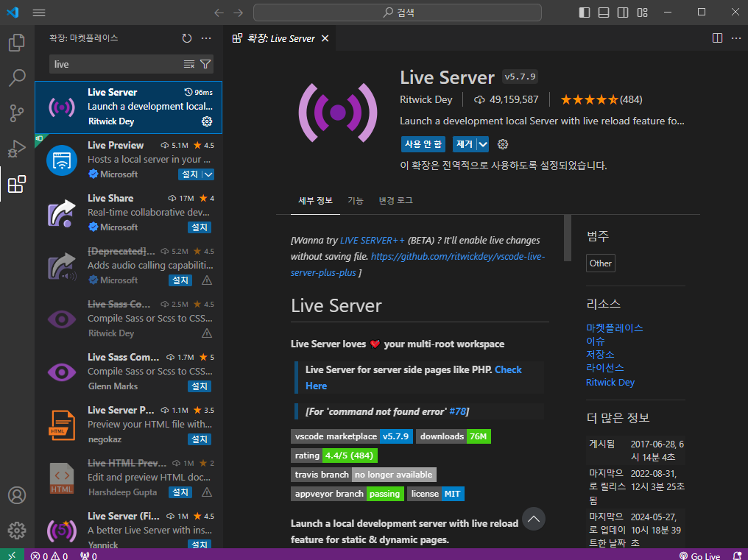
Task: Customize layout icon in title bar
Action: coord(643,13)
